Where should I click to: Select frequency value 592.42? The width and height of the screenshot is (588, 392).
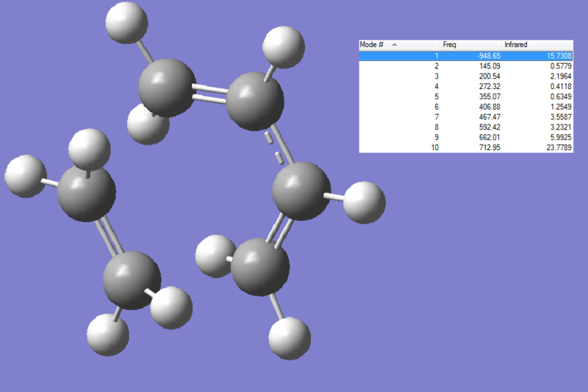click(x=490, y=127)
